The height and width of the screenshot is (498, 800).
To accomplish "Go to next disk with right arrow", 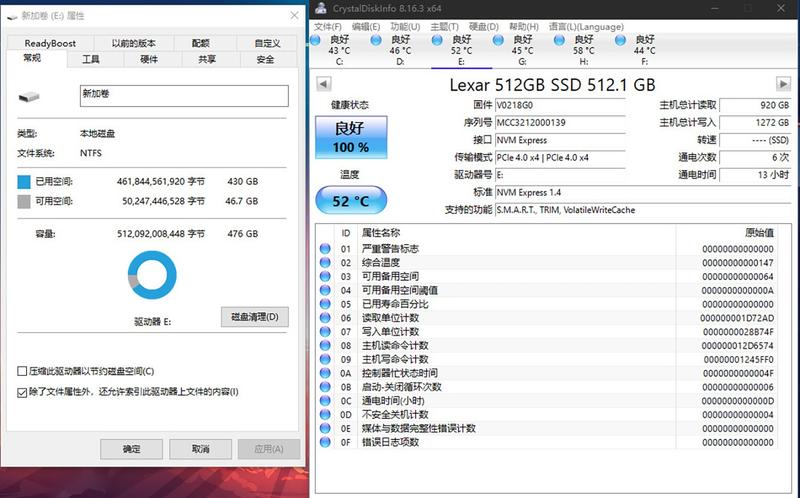I will click(783, 84).
